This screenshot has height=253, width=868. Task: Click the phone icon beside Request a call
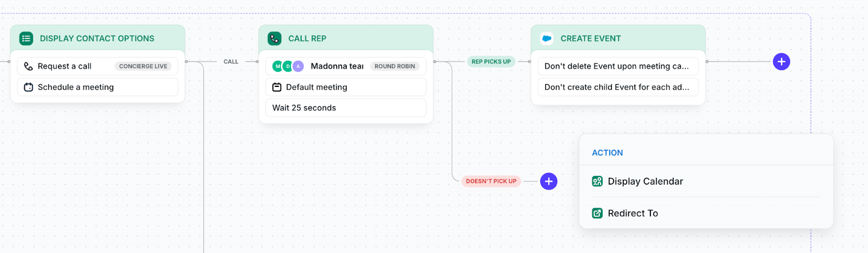pyautogui.click(x=29, y=66)
